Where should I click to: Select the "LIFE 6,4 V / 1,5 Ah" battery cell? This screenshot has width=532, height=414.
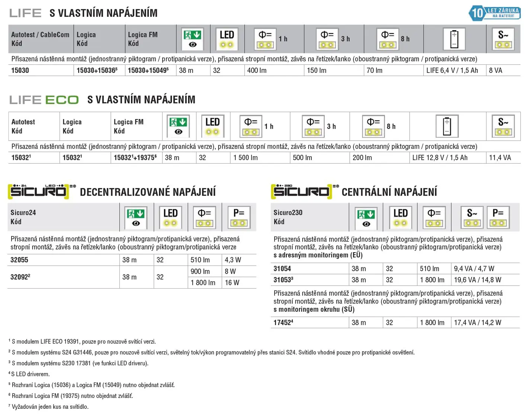click(455, 70)
